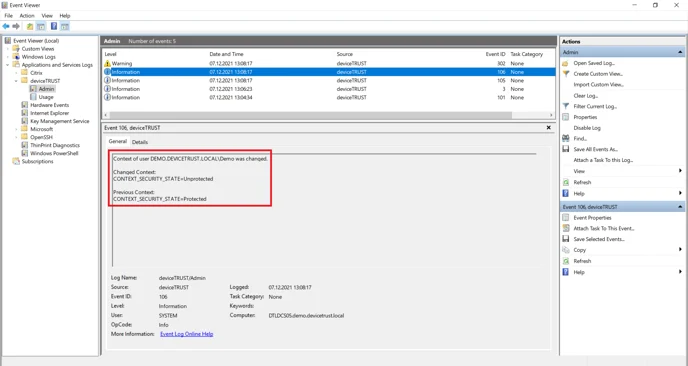Viewport: 688px width, 366px height.
Task: Select ThinPrint Diagnostics log
Action: [x=55, y=145]
